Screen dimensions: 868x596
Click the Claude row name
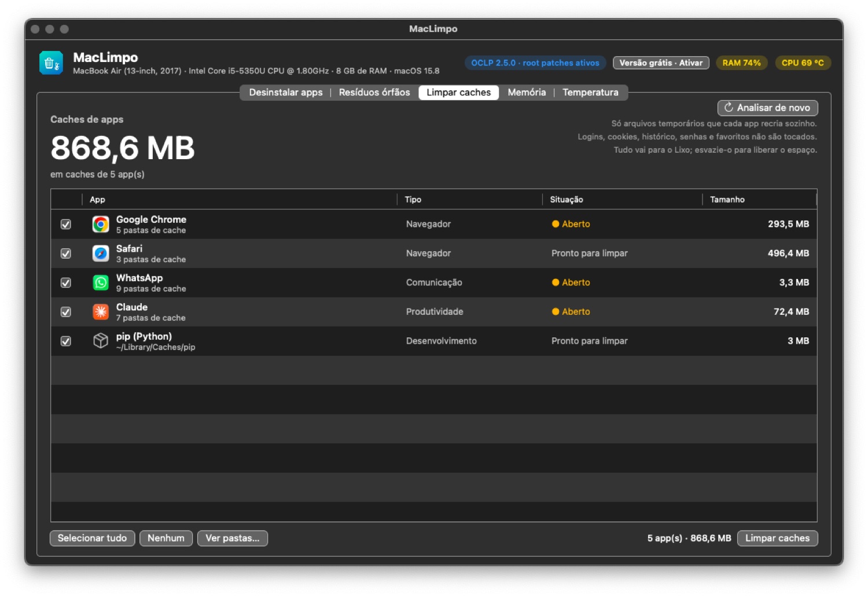[132, 307]
